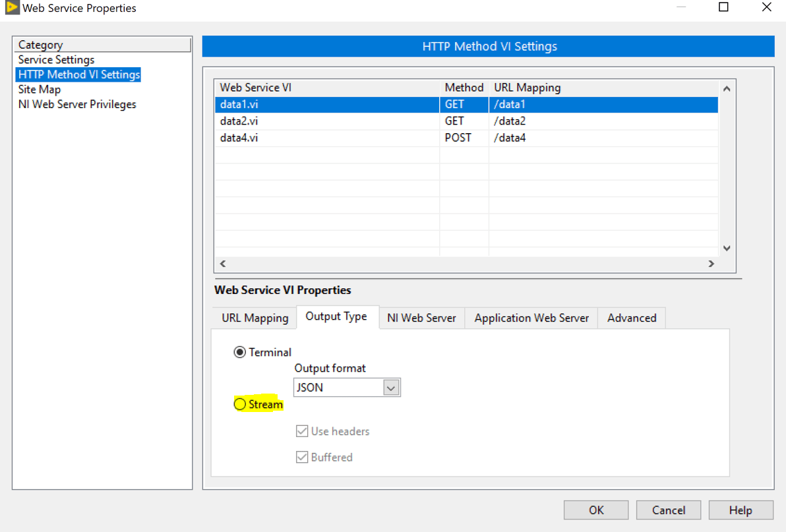Click the OK button
This screenshot has height=532, width=786.
pos(595,510)
